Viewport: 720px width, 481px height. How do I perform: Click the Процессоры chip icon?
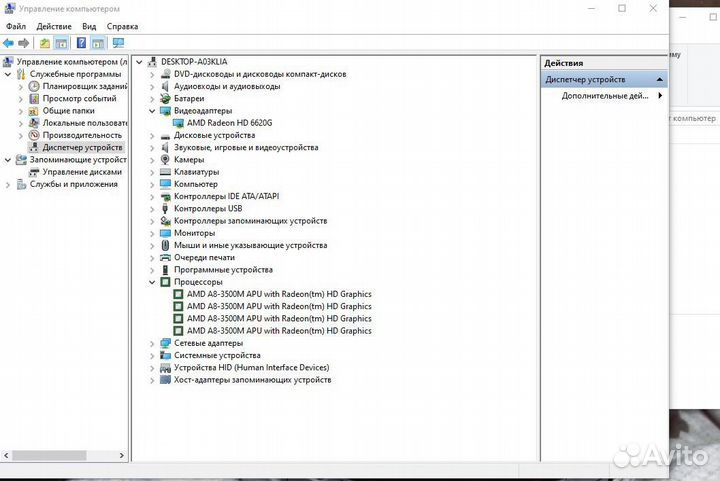pos(165,282)
